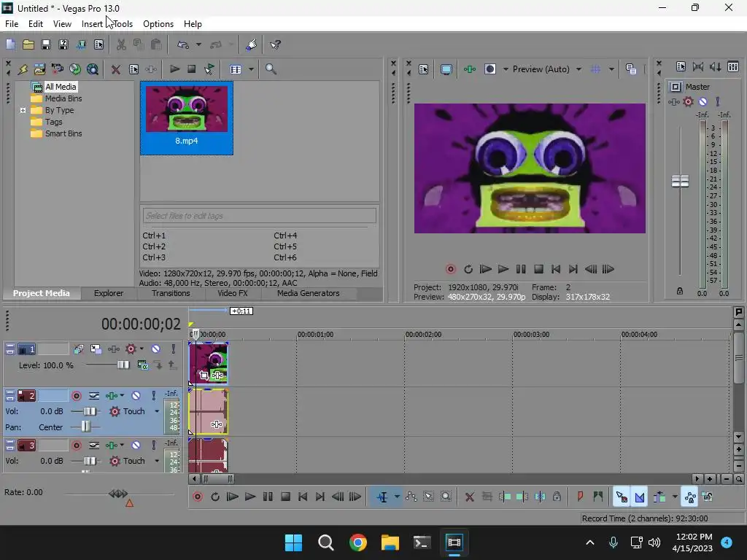Open the Options menu
Image resolution: width=747 pixels, height=560 pixels.
[158, 24]
